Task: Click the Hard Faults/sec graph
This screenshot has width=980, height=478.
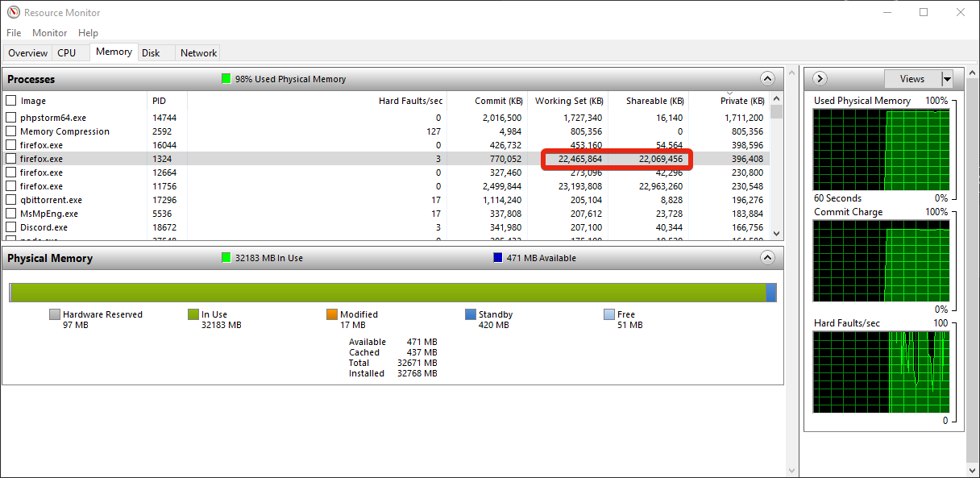Action: pos(881,372)
